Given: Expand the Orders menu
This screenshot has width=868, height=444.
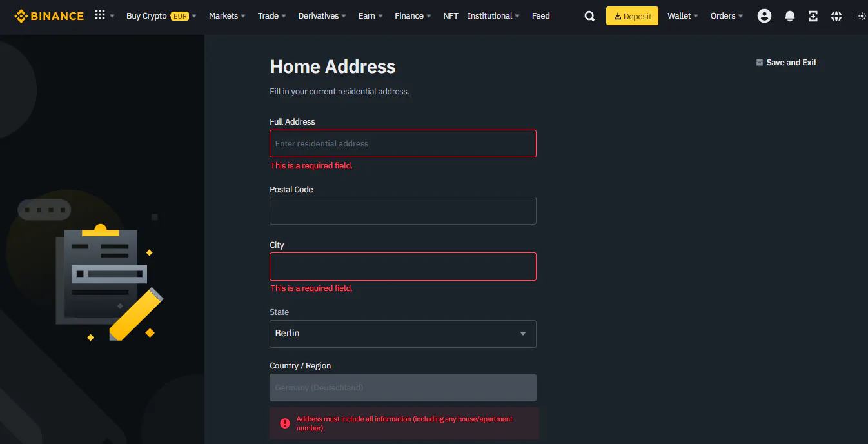Looking at the screenshot, I should (x=727, y=16).
